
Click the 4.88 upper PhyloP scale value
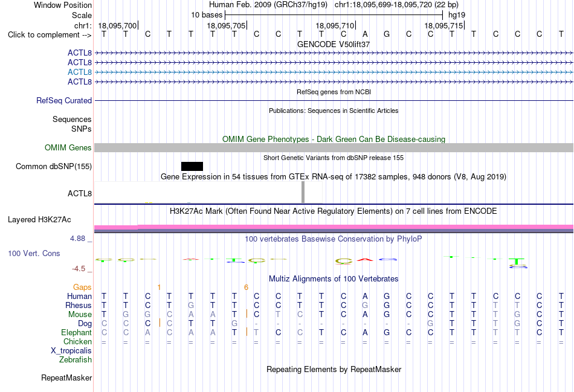tap(77, 239)
